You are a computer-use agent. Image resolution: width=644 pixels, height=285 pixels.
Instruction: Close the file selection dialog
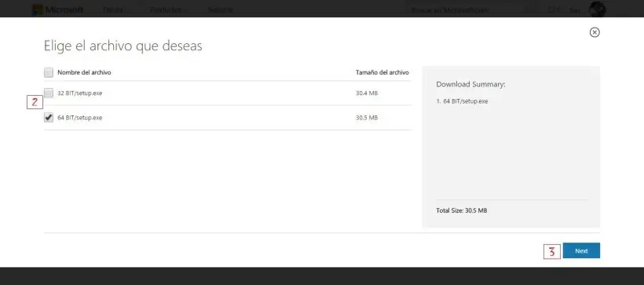pos(595,32)
